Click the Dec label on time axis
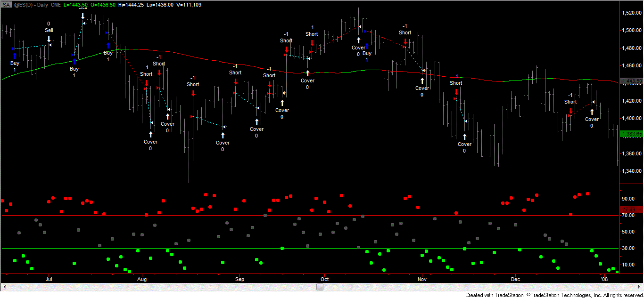The width and height of the screenshot is (644, 298). pos(515,279)
